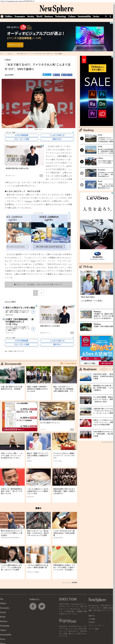Click the Marie Kondo hero photo

(38, 103)
